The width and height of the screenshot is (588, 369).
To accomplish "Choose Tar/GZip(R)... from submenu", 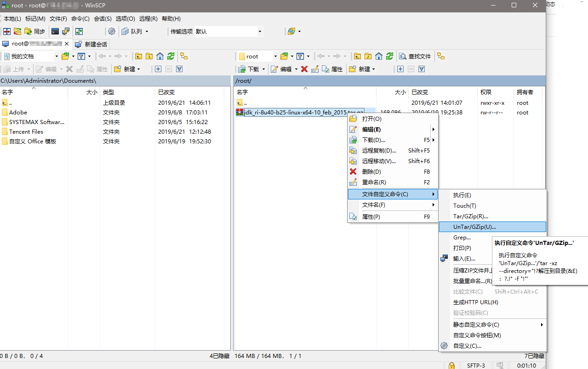I will click(x=492, y=216).
